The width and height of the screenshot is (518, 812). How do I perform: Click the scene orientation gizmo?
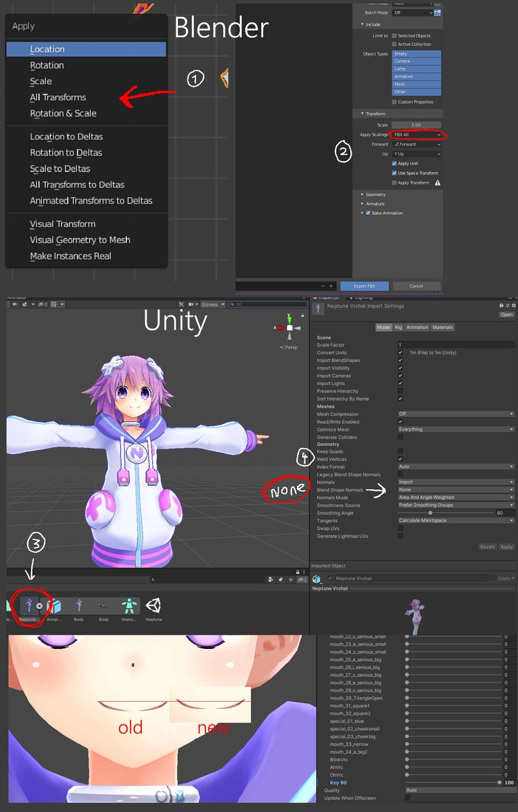289,328
